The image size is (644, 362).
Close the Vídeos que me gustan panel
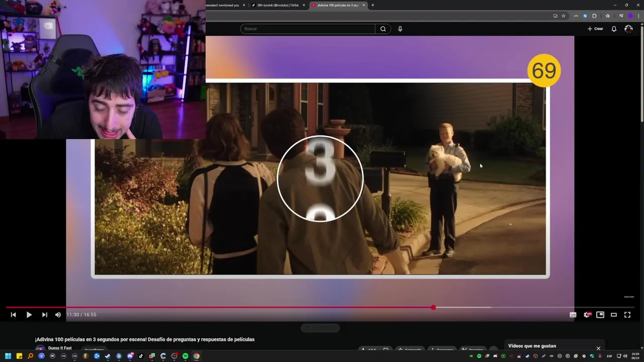click(598, 348)
